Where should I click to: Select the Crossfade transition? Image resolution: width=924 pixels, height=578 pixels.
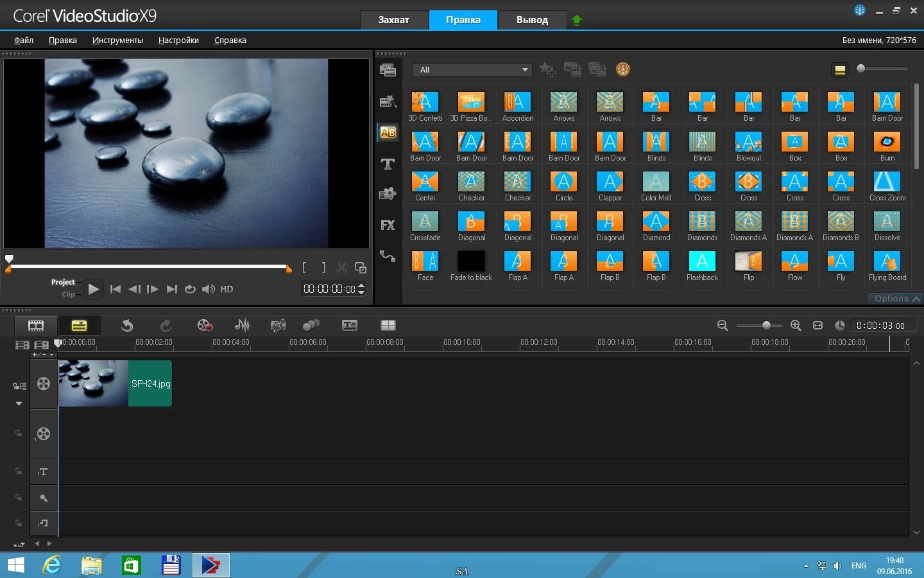[425, 227]
